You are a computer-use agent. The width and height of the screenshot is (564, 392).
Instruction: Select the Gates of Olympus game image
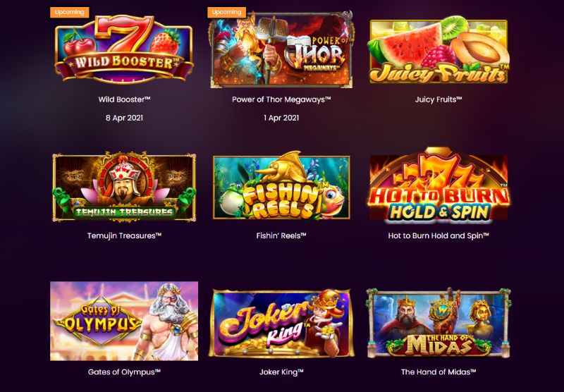(x=124, y=321)
